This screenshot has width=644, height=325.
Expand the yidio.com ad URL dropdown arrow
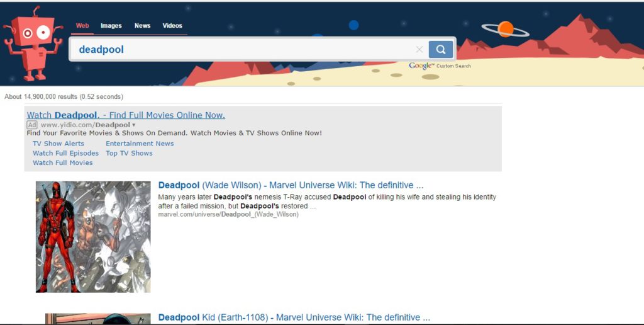point(134,125)
